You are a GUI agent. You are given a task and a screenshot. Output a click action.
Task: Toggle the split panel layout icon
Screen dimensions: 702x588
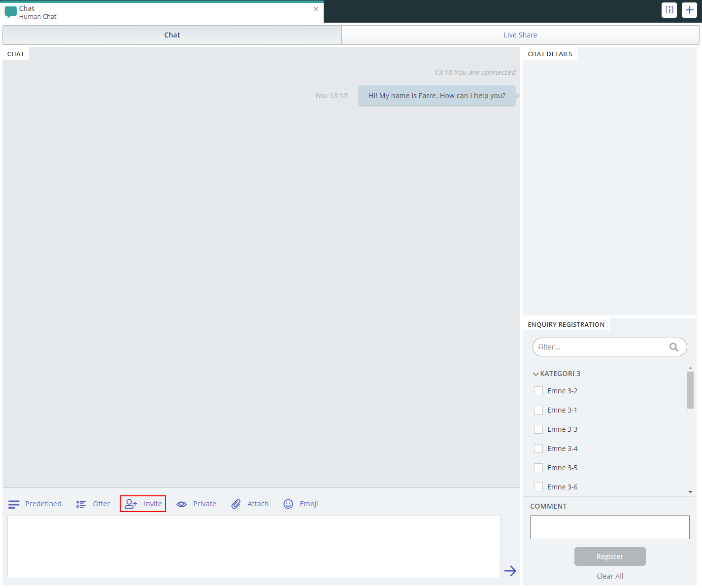tap(669, 10)
